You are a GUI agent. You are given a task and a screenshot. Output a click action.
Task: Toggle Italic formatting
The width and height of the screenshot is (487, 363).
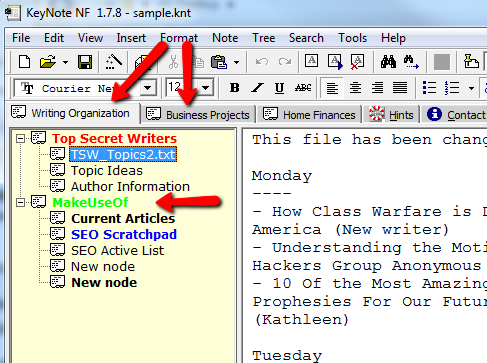pos(257,88)
